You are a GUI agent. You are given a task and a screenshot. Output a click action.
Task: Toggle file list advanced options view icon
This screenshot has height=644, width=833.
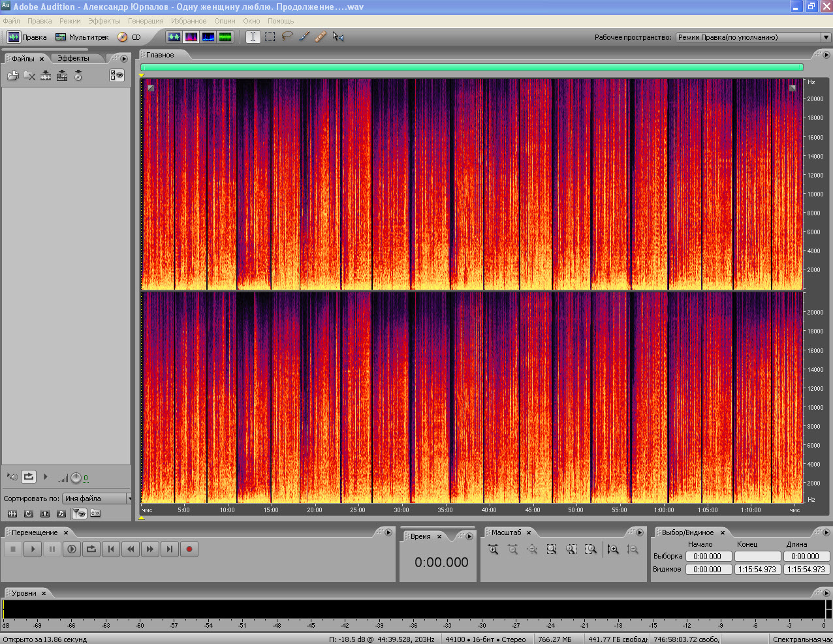coord(117,76)
